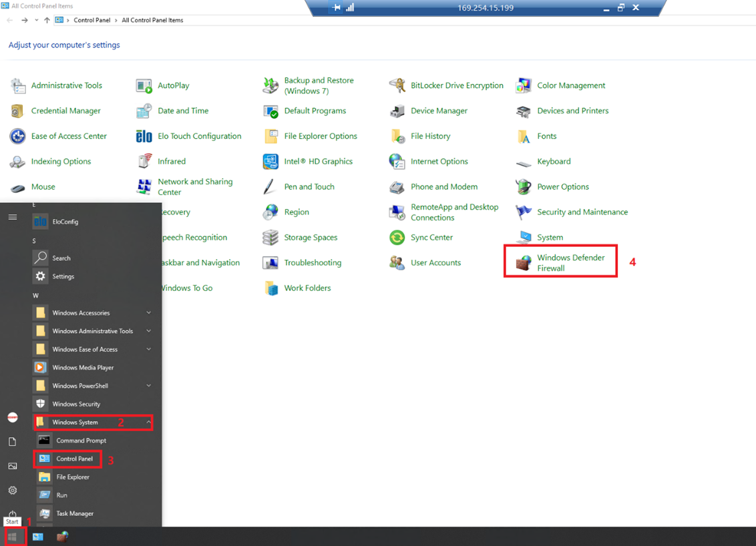The height and width of the screenshot is (546, 756).
Task: Click the Internet Options icon
Action: point(397,162)
